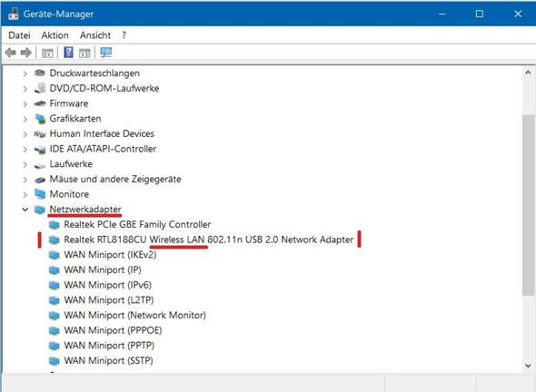Select the Monitore category label

(x=69, y=194)
